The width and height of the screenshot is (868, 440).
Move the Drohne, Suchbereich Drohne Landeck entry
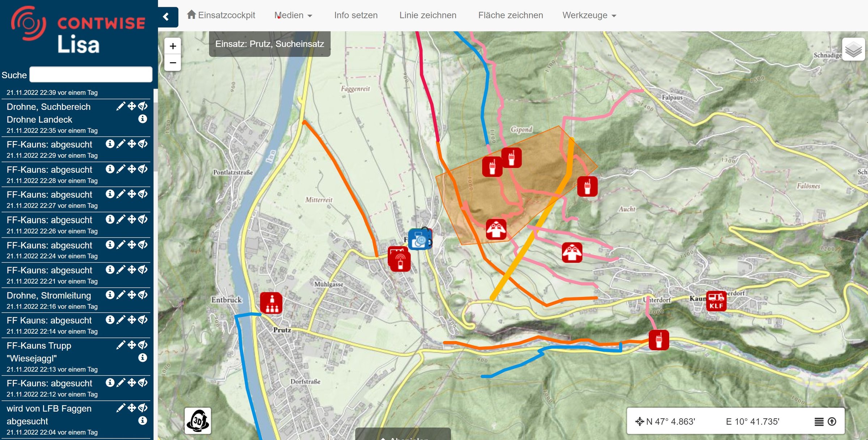132,106
